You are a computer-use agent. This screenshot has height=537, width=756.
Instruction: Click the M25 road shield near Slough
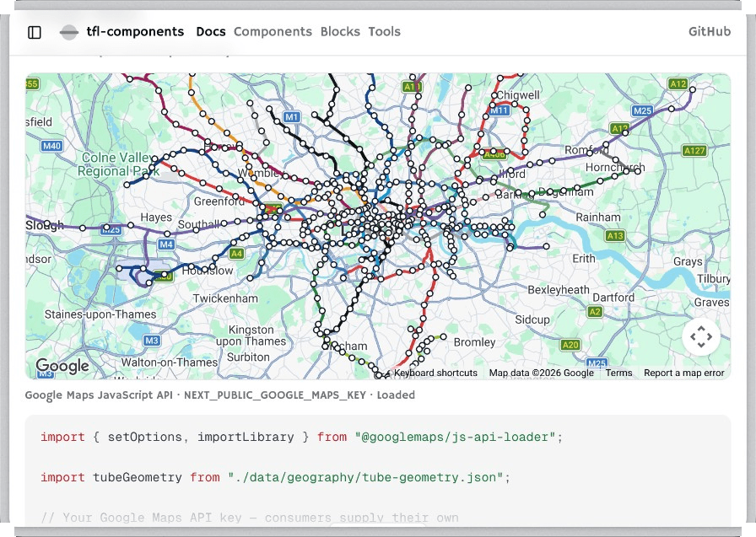(111, 230)
